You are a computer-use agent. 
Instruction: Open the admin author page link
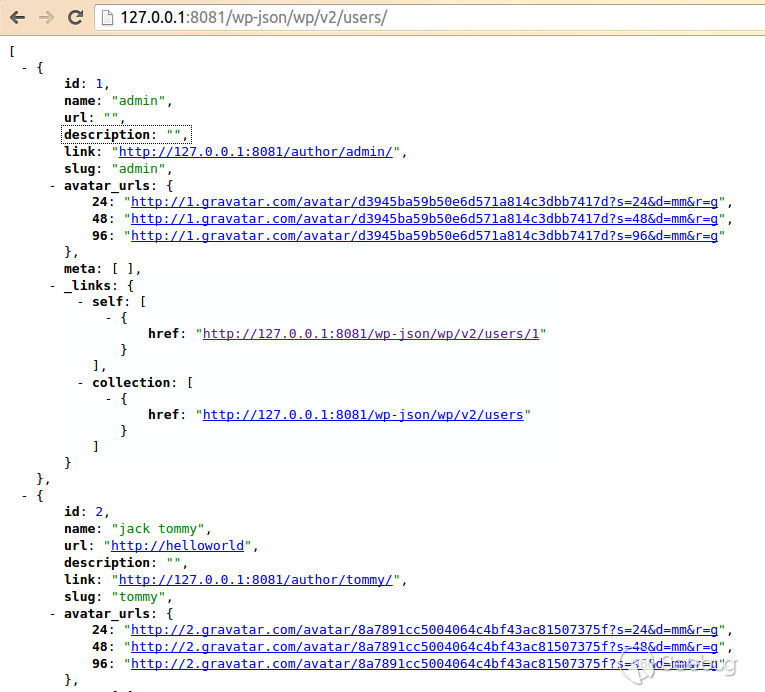pos(259,152)
